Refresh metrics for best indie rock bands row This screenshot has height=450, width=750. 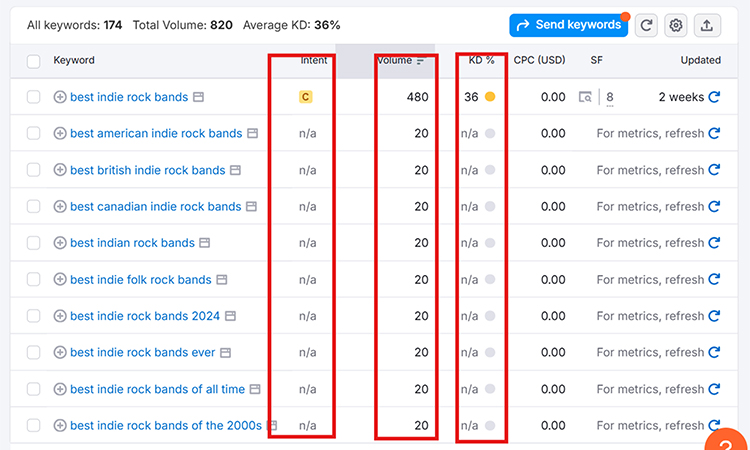pyautogui.click(x=714, y=97)
